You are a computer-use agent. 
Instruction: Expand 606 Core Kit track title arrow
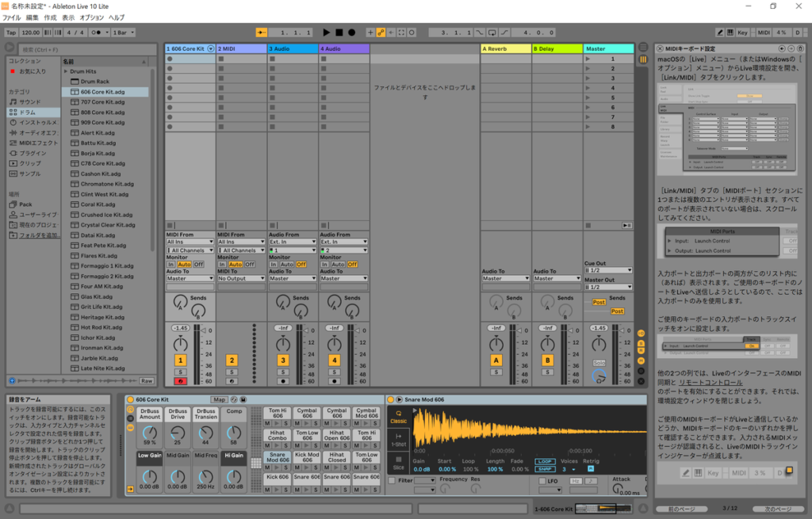pyautogui.click(x=211, y=48)
